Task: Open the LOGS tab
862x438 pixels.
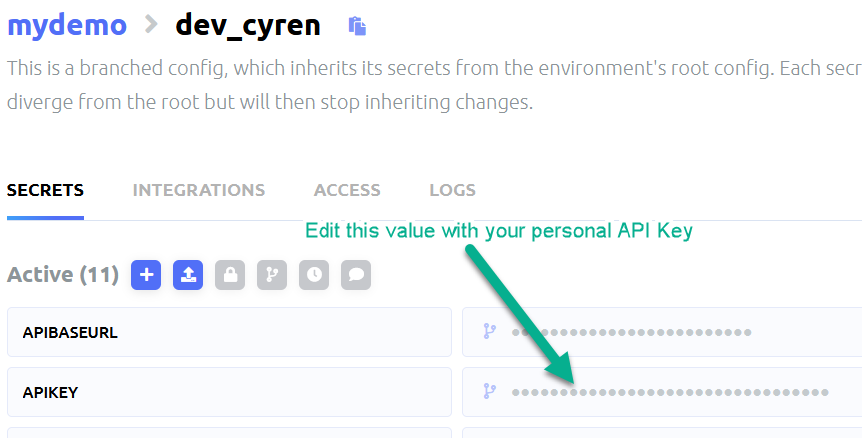Action: click(x=452, y=190)
